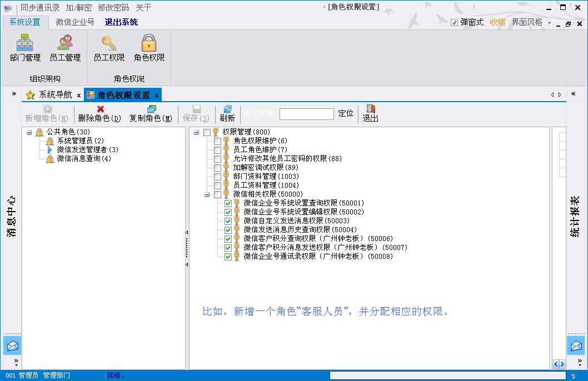Uncheck 微信发送消息历史查询权限 (50004) checkbox

point(228,230)
